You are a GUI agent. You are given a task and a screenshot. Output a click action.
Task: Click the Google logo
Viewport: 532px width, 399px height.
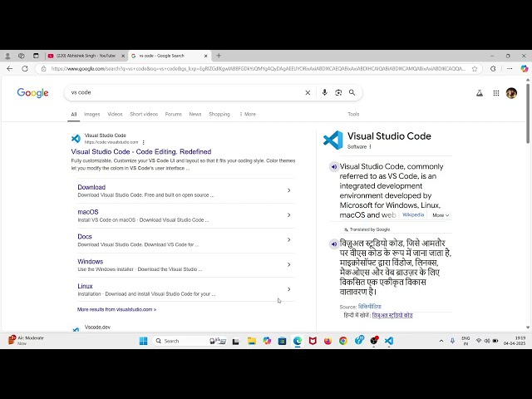point(33,92)
